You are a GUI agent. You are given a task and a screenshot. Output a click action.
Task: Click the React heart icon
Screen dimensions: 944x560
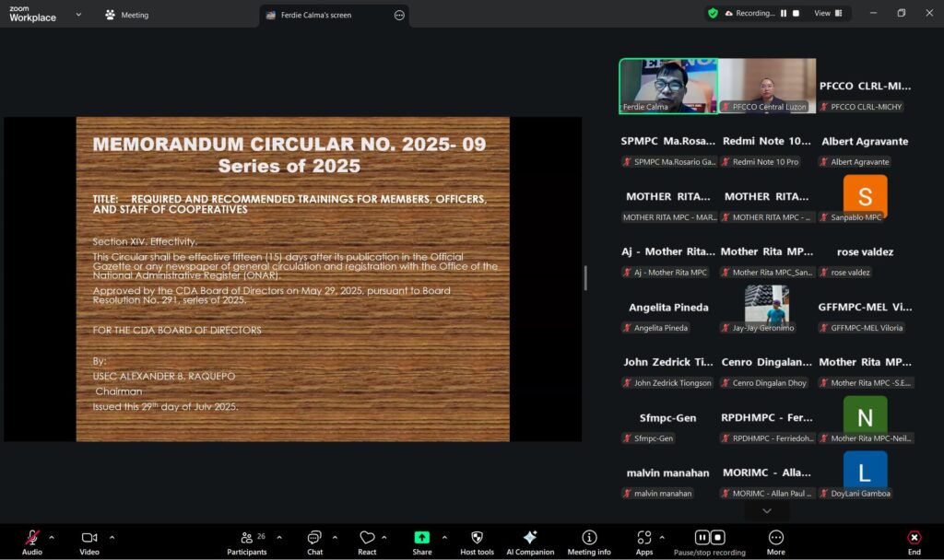click(367, 538)
